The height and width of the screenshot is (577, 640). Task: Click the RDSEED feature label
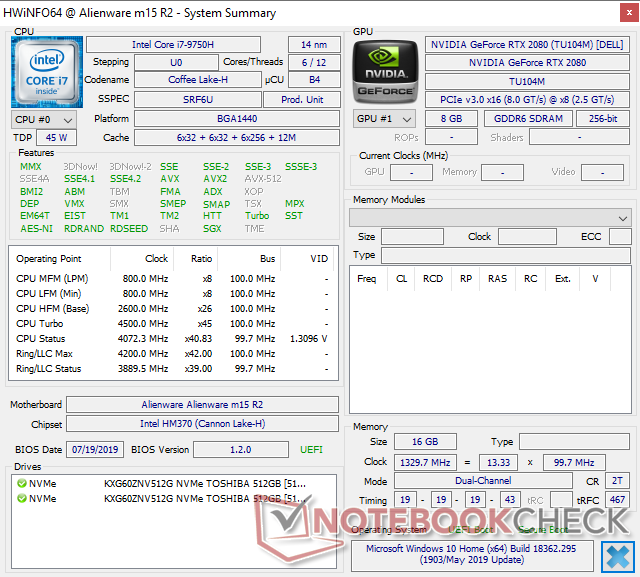coord(129,229)
